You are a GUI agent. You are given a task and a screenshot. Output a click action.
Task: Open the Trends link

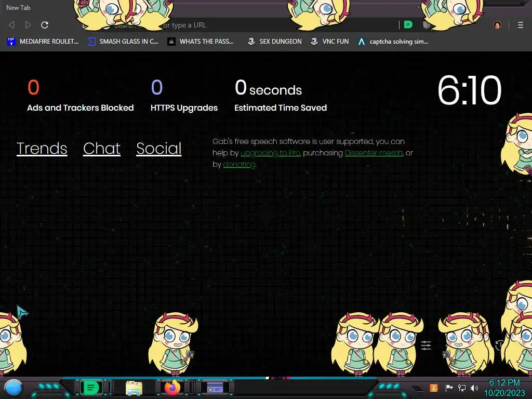(x=42, y=148)
